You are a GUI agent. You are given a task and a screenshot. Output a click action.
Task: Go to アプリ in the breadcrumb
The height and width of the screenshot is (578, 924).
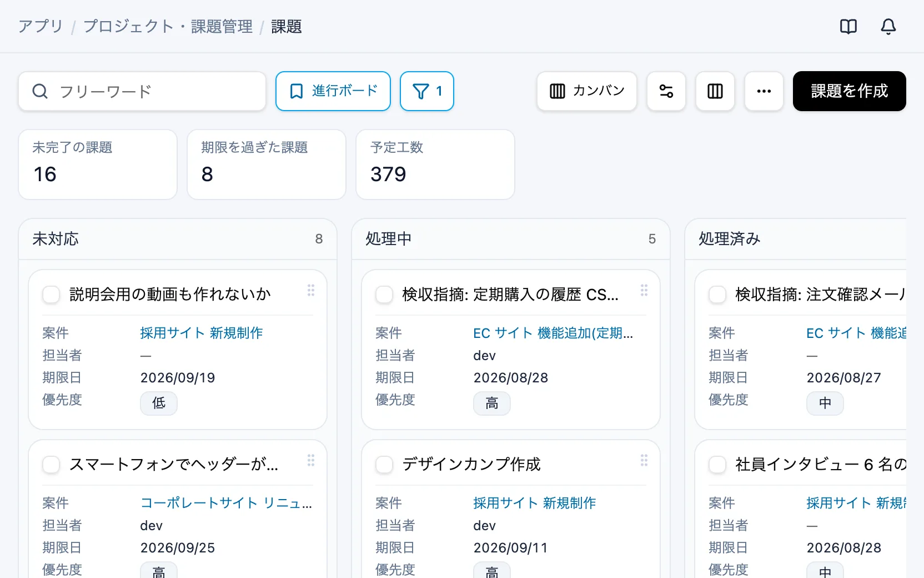click(x=41, y=27)
